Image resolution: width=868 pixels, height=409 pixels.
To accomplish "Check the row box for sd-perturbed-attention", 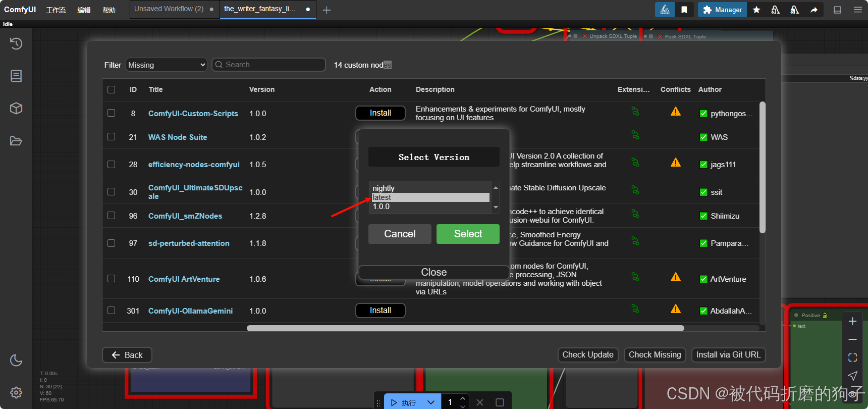I will click(x=112, y=243).
